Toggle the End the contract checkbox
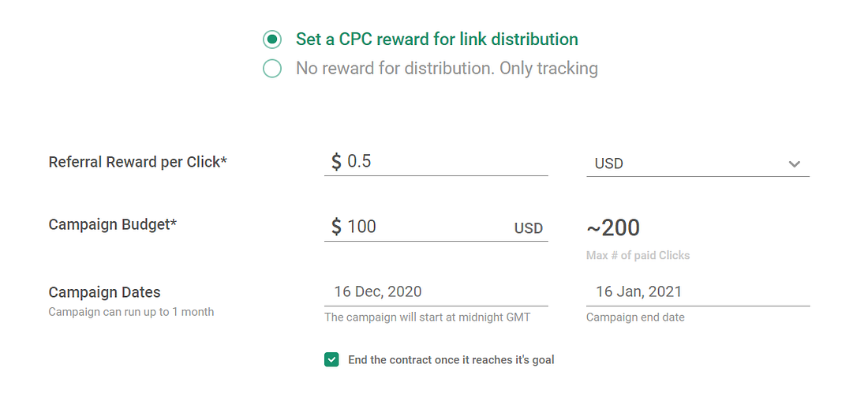The image size is (868, 402). (331, 360)
